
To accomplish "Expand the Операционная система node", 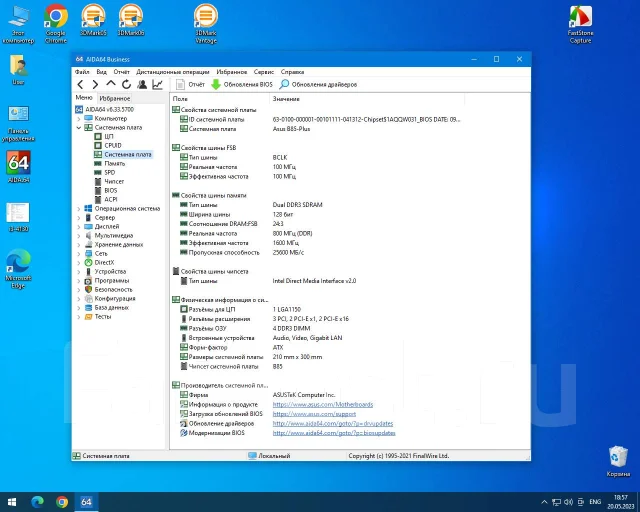I will pos(79,209).
